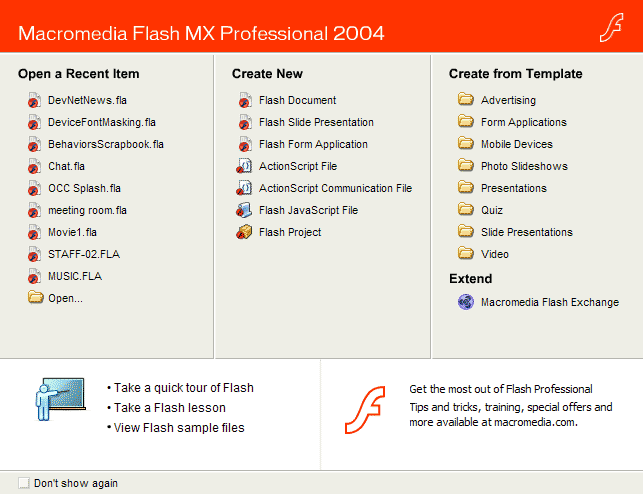Click the instructor at whiteboard icon
This screenshot has height=494, width=643.
(x=60, y=398)
